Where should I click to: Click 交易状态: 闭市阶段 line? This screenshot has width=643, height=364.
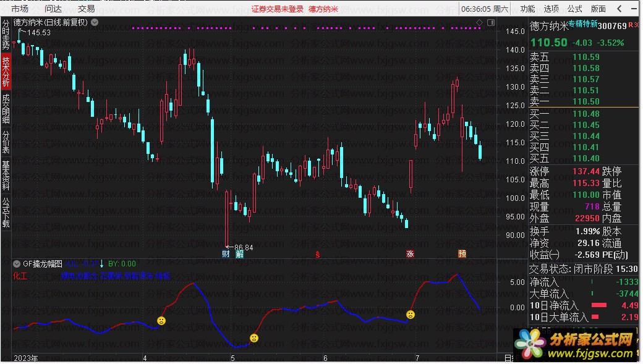point(583,269)
